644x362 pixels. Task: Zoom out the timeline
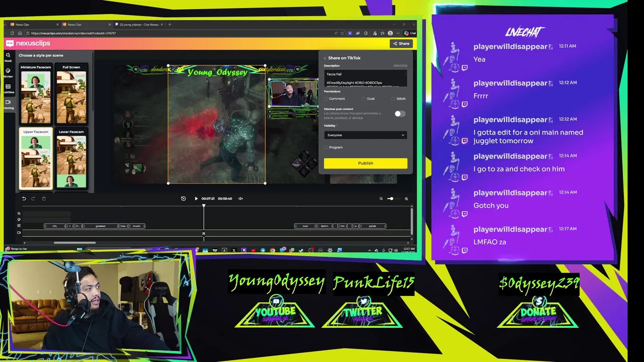click(381, 199)
